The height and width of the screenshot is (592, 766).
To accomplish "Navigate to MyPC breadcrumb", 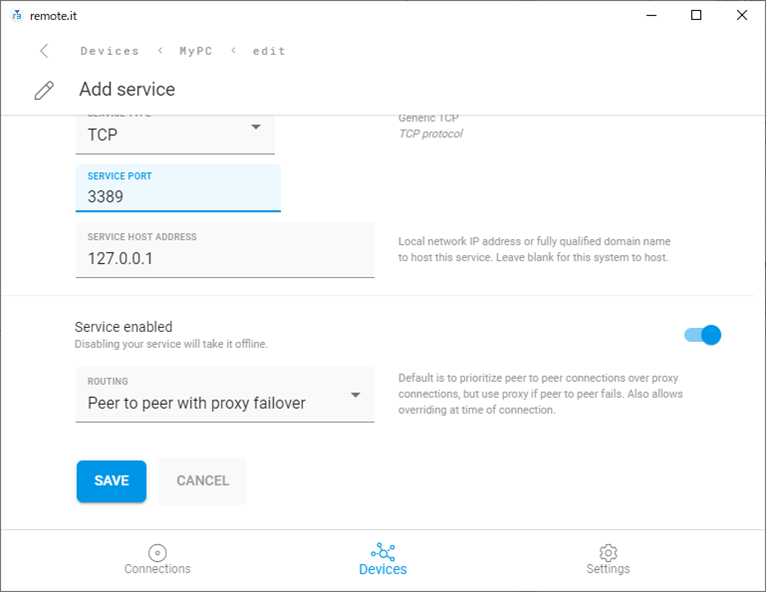I will [x=196, y=51].
